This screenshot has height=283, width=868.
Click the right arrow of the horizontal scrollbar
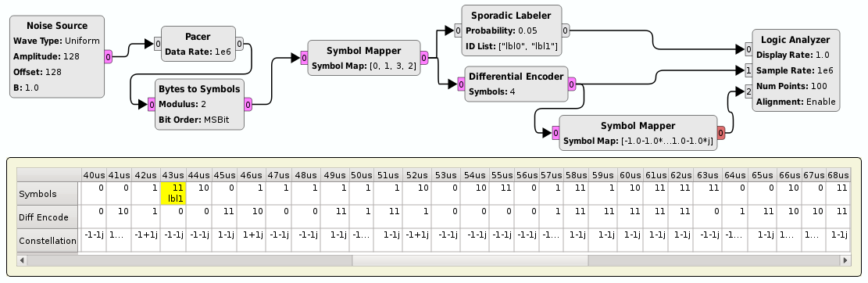[x=845, y=260]
